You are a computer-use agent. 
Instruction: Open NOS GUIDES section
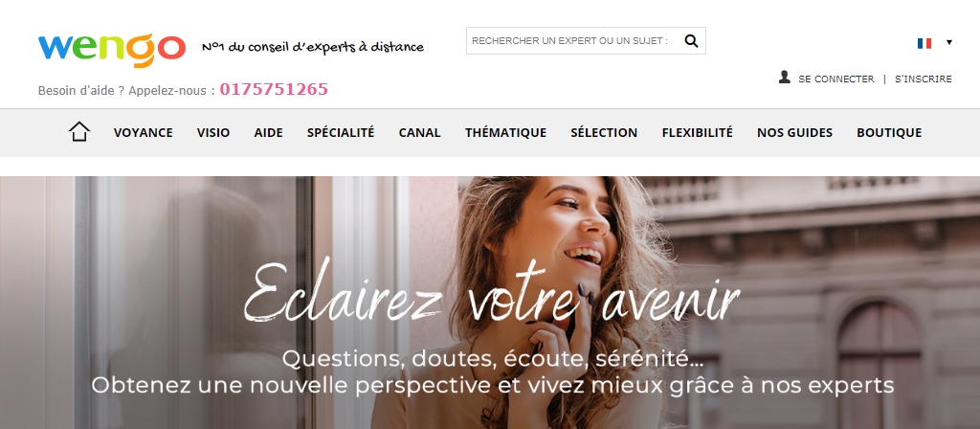point(794,132)
